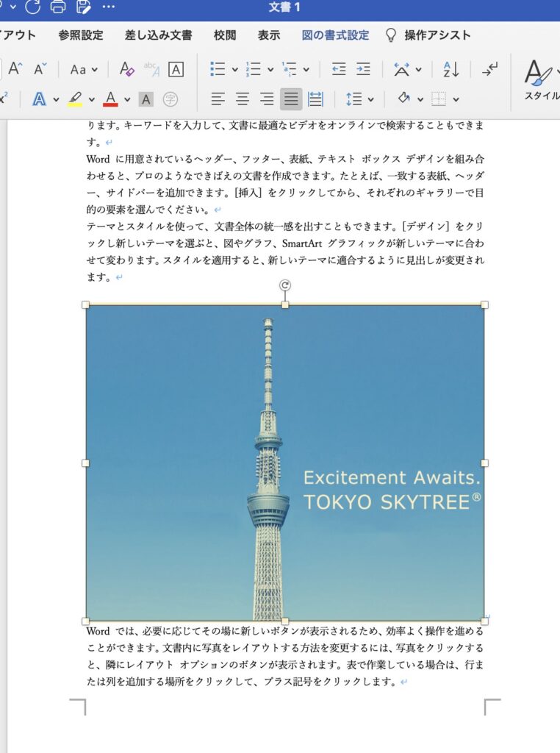Click the enclosed character (字) icon
This screenshot has width=560, height=753.
pos(170,99)
